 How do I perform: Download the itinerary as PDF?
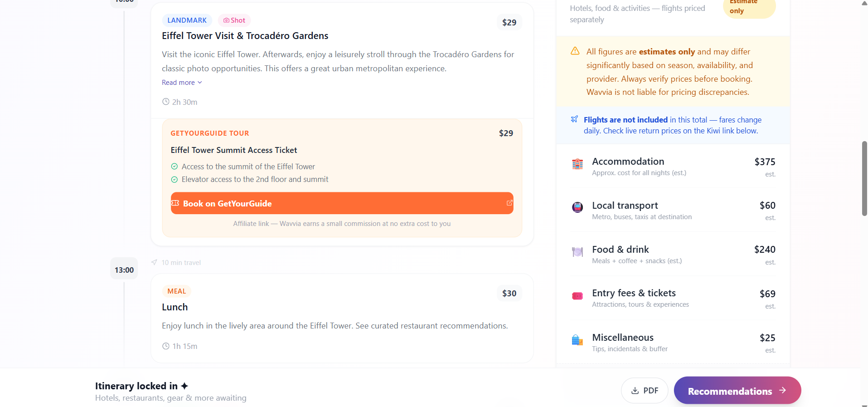[x=644, y=390]
